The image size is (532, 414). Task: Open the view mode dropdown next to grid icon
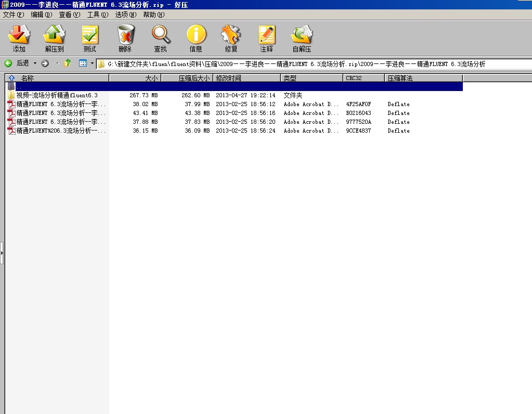coord(91,63)
